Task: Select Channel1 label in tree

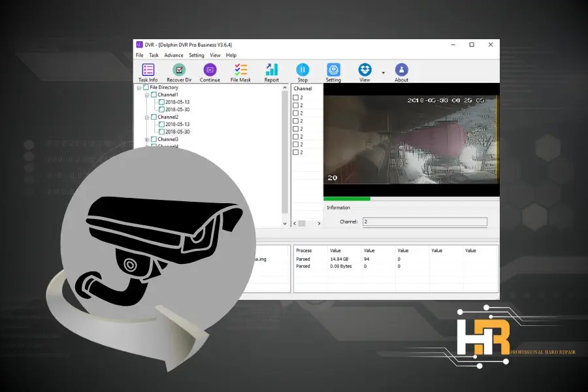Action: pos(168,95)
